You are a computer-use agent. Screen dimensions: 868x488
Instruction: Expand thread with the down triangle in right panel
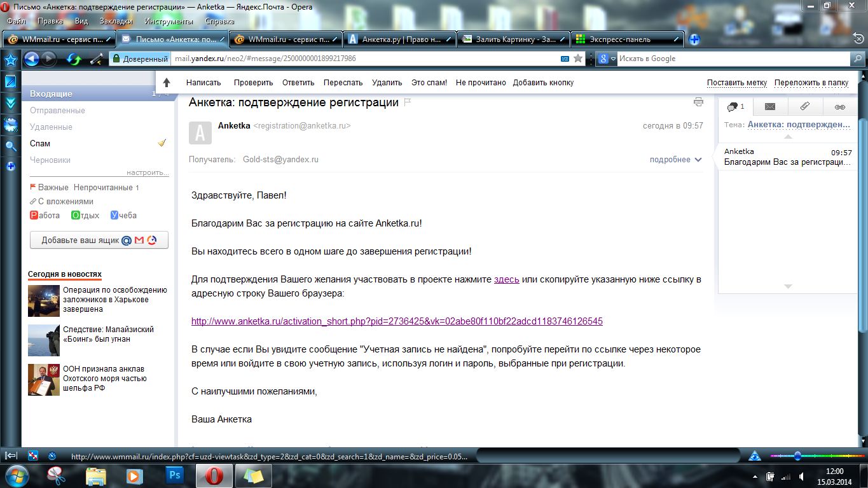point(788,286)
